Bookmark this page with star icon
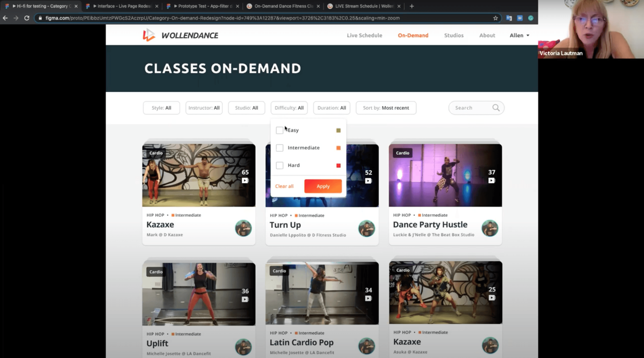Viewport: 644px width, 358px height. [495, 18]
